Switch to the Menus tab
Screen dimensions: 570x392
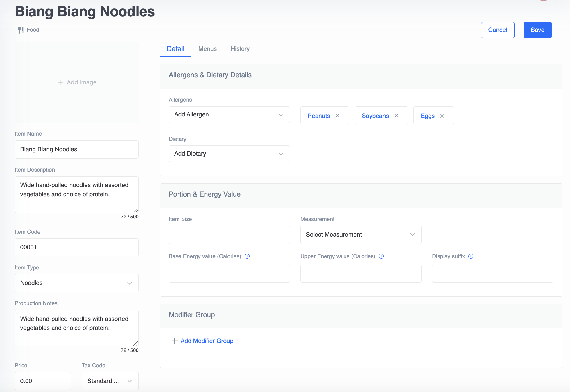[207, 49]
